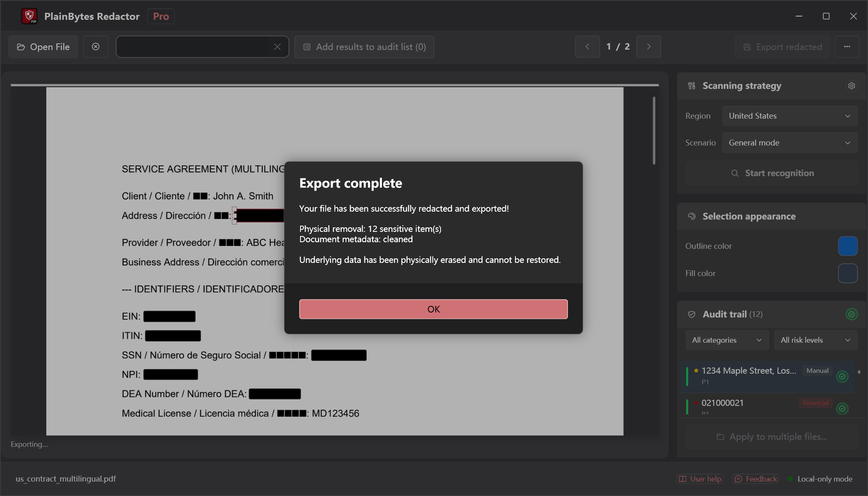Add results to audit list
Screen dimensions: 868x496
pos(364,47)
